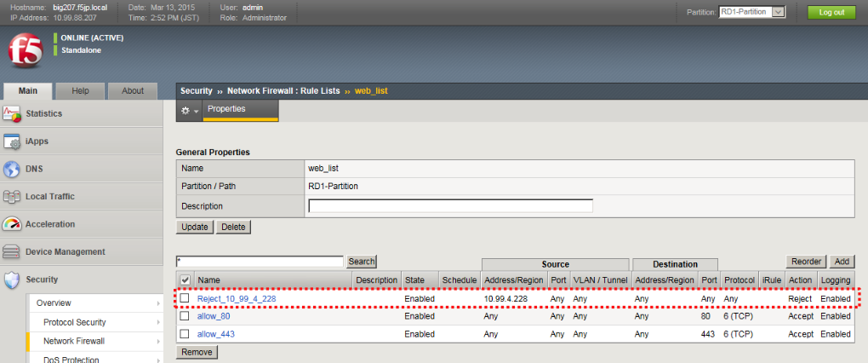868x363 pixels.
Task: Click the Protocol column header
Action: click(x=740, y=280)
